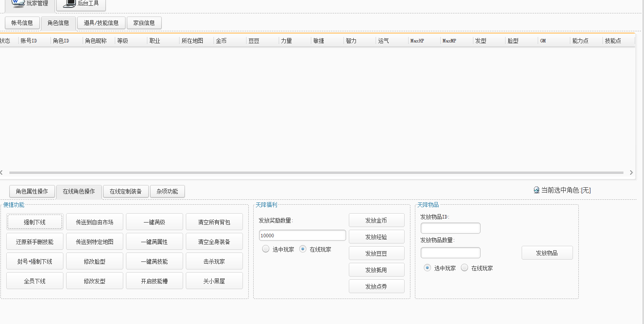Screen dimensions: 644x324
Task: Click the 修改发型 button
Action: coord(95,281)
